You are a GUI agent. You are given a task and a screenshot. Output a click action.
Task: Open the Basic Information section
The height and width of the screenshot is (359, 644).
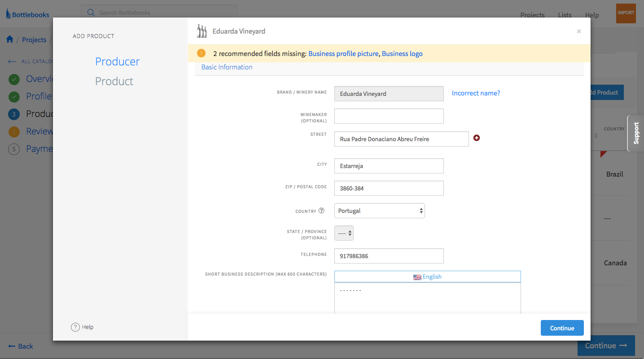(x=227, y=67)
